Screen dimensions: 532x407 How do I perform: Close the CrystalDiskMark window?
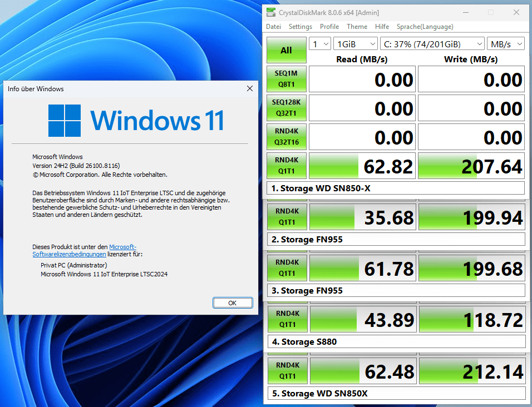click(x=516, y=13)
